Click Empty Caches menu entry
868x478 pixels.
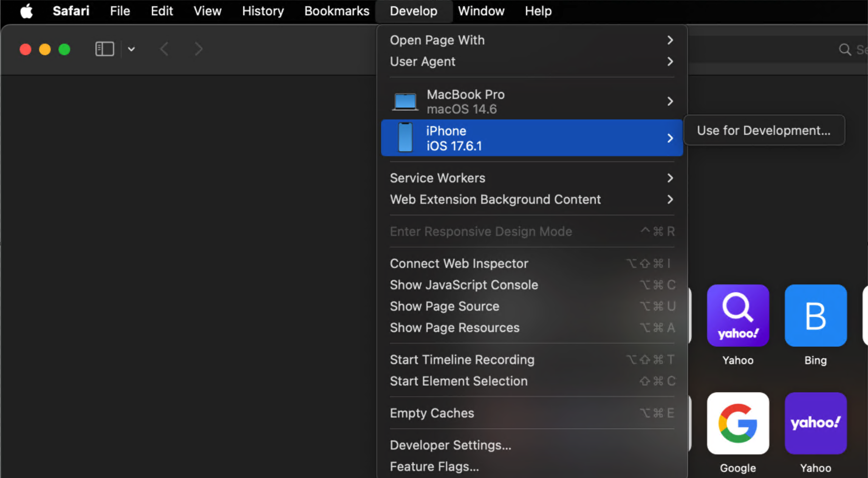(x=432, y=413)
